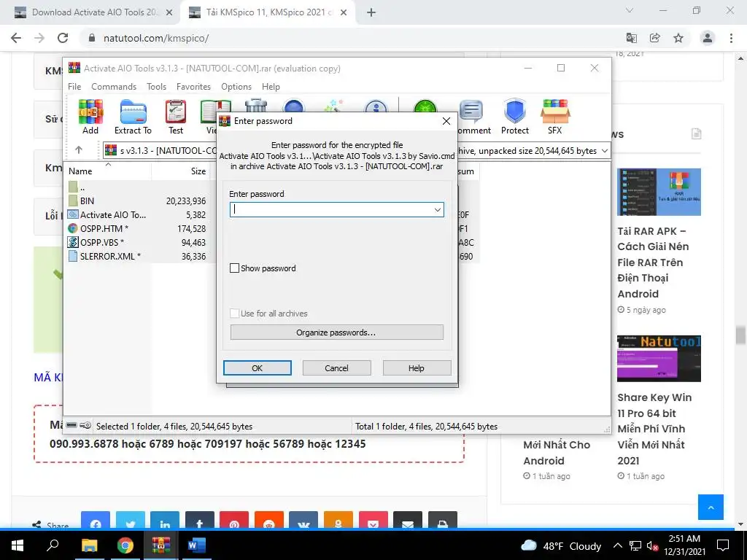Click the Chrome icon in the taskbar

125,545
